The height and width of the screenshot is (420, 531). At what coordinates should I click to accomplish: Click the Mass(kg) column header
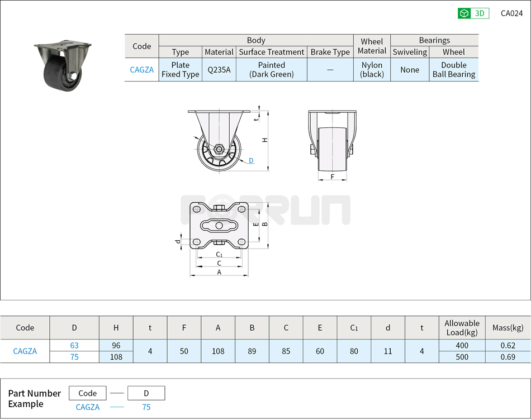click(x=508, y=328)
